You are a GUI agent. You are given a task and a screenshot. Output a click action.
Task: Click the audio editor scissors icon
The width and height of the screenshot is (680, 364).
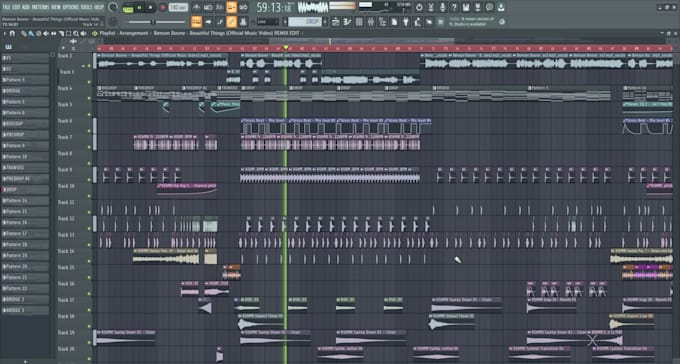431,7
